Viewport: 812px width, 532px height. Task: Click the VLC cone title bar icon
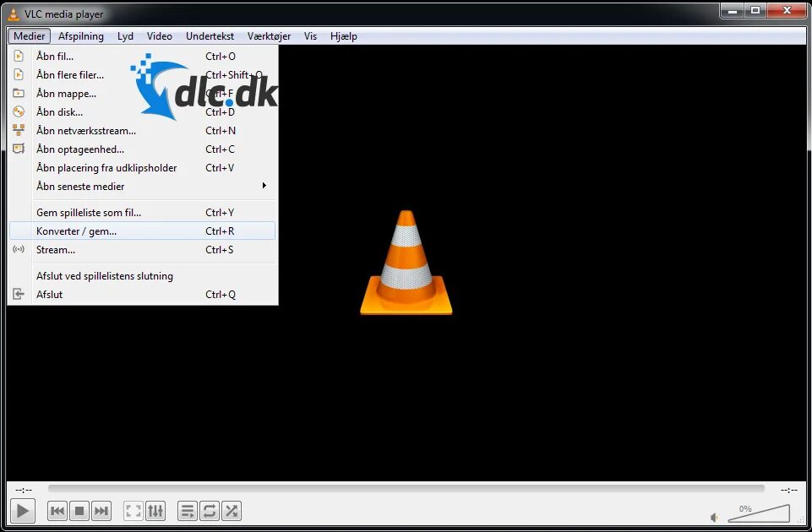(x=14, y=14)
